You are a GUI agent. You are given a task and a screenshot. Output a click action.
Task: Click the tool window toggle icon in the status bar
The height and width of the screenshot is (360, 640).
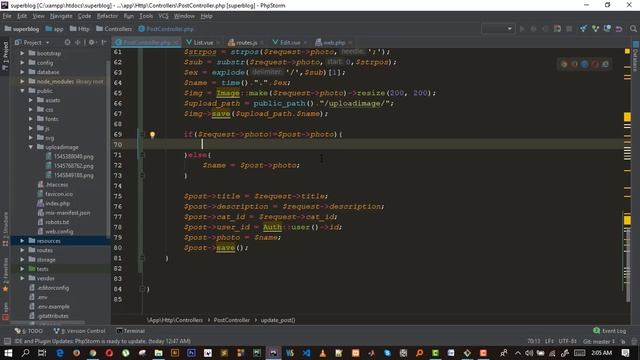pyautogui.click(x=7, y=341)
